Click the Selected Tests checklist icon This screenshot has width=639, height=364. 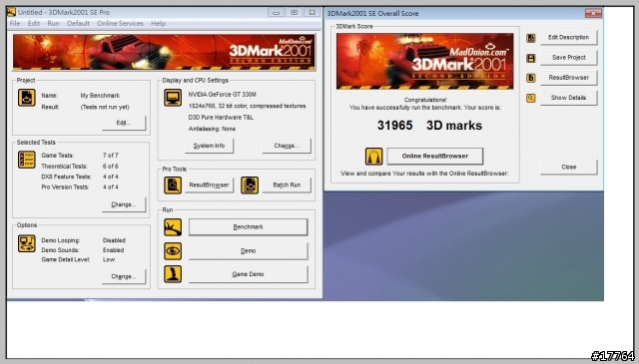(x=27, y=160)
